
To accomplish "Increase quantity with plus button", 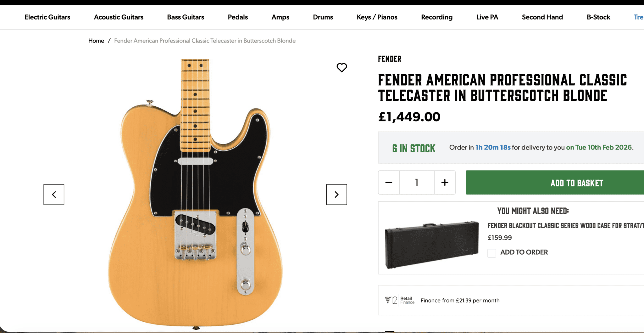I will pos(445,183).
